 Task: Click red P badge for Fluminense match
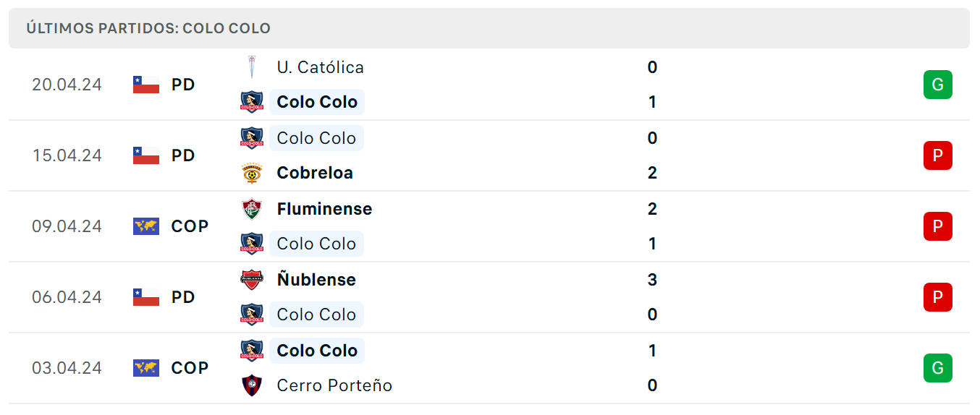(x=937, y=226)
